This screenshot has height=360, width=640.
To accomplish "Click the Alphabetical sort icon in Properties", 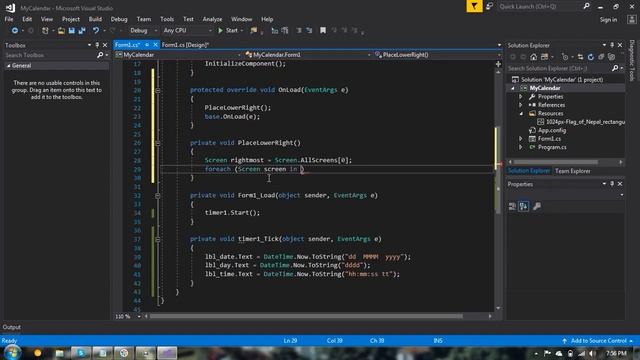I will pyautogui.click(x=524, y=207).
